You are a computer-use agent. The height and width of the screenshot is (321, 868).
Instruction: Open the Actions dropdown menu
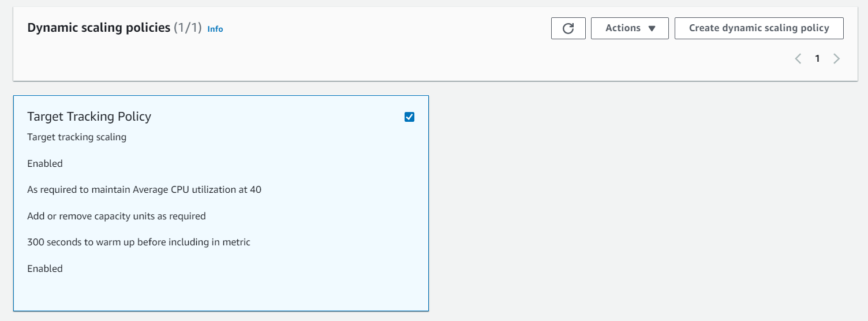point(630,28)
